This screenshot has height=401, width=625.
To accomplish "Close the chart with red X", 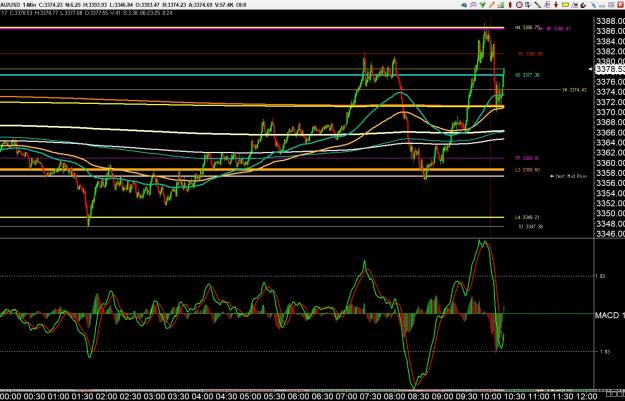I will click(x=620, y=5).
